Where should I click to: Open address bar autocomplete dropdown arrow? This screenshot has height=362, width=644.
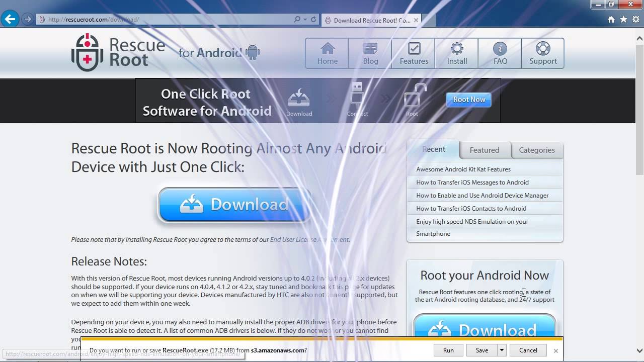[305, 20]
